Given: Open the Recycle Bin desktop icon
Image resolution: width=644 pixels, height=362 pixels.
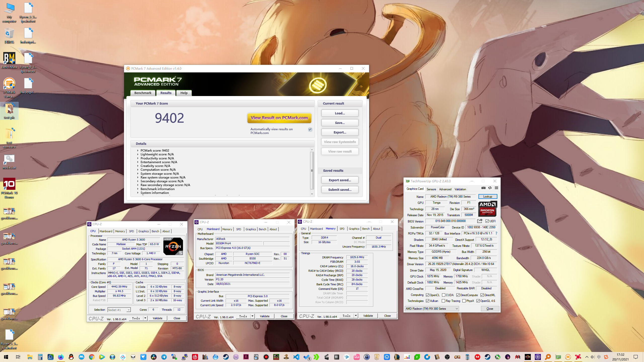Looking at the screenshot, I should click(9, 35).
